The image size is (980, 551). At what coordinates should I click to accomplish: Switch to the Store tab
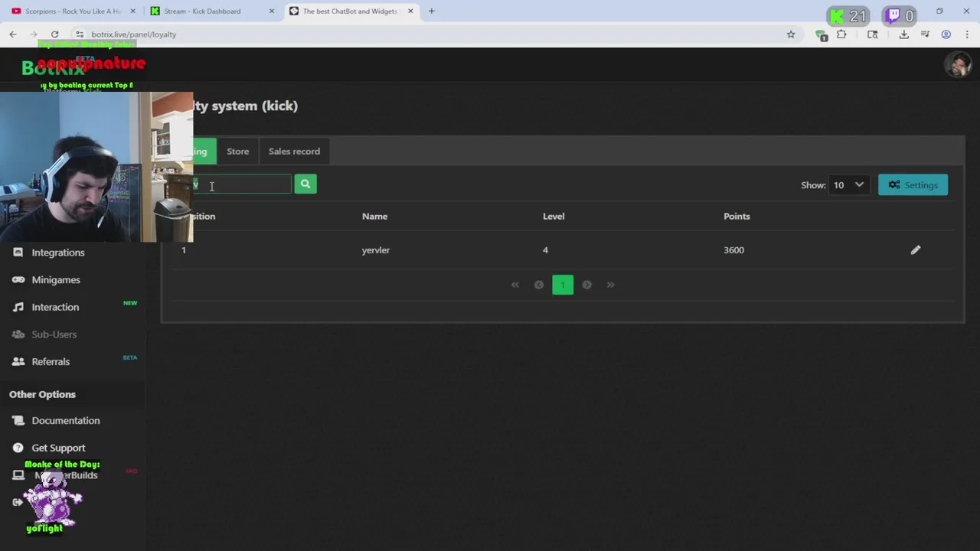click(237, 152)
